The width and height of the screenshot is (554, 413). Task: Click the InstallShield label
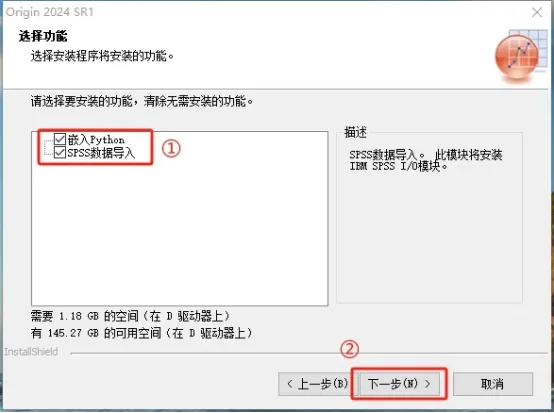pos(31,352)
